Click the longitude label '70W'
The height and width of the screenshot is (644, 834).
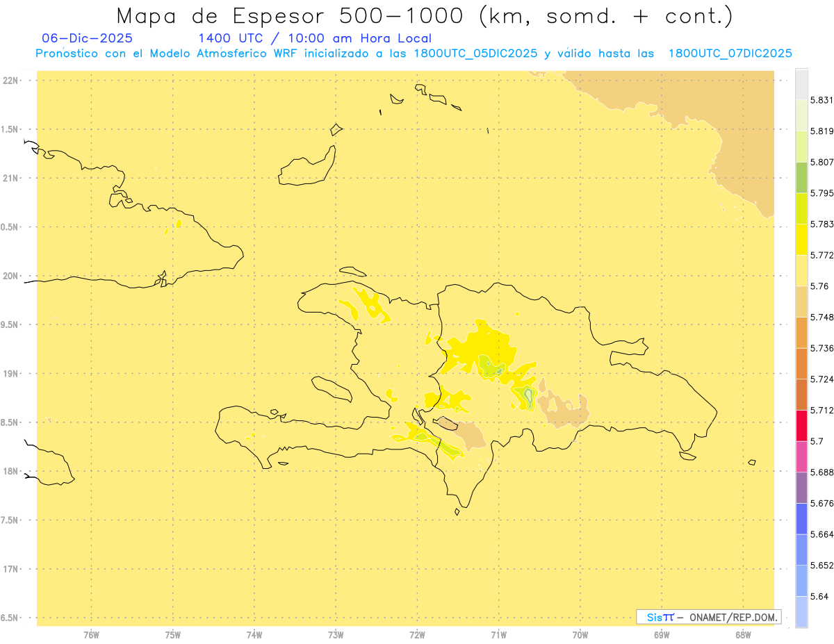[580, 635]
